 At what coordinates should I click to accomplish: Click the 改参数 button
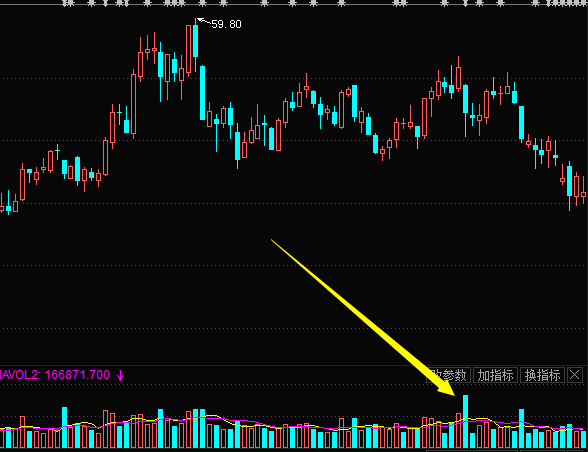448,375
